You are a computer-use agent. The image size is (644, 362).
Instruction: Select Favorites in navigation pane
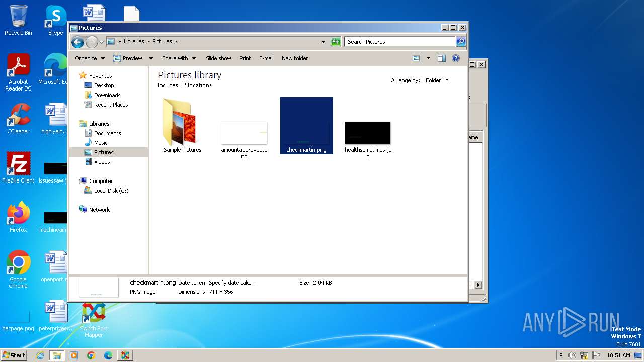coord(100,76)
